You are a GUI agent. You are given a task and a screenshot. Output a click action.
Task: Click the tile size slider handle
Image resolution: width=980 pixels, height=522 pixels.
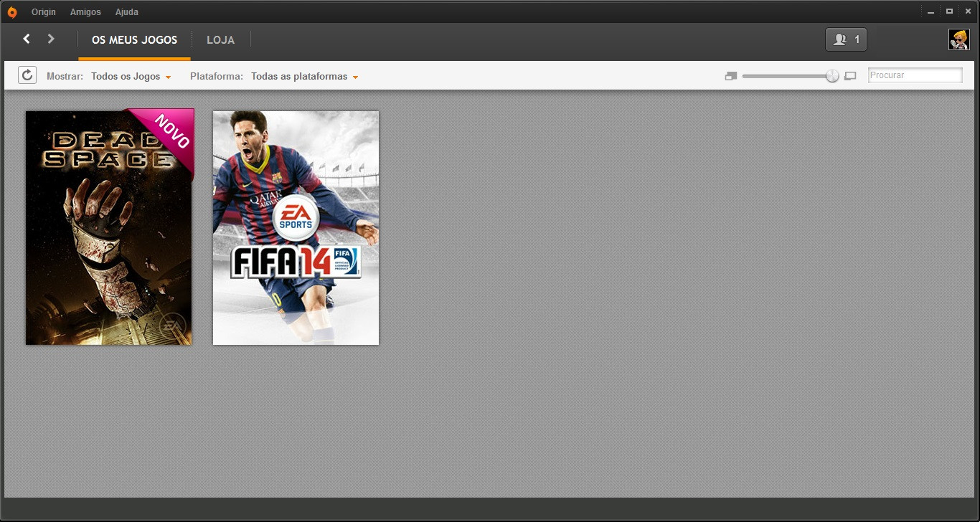(832, 76)
